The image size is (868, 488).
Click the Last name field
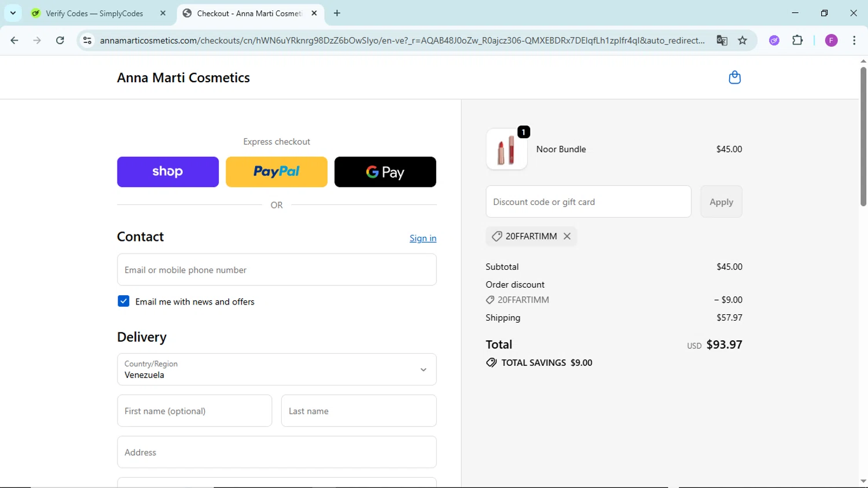click(359, 411)
